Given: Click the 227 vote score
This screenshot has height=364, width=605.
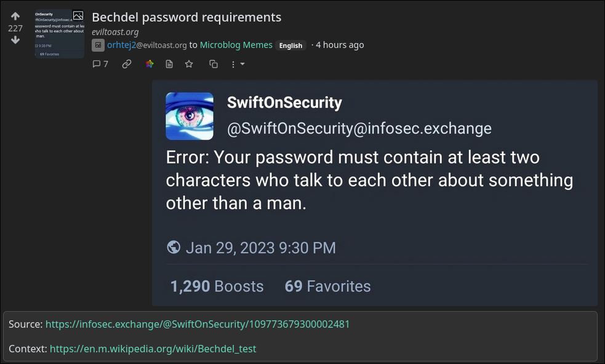Looking at the screenshot, I should tap(15, 28).
